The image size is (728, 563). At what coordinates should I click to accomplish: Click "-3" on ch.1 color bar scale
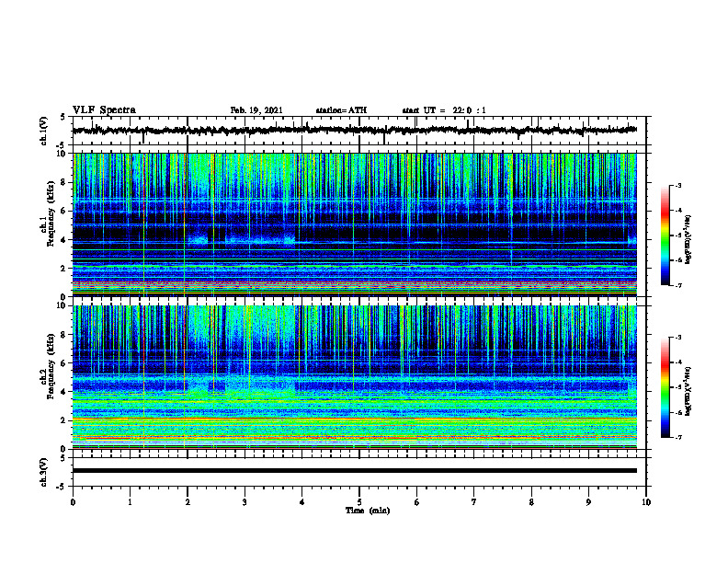[678, 186]
